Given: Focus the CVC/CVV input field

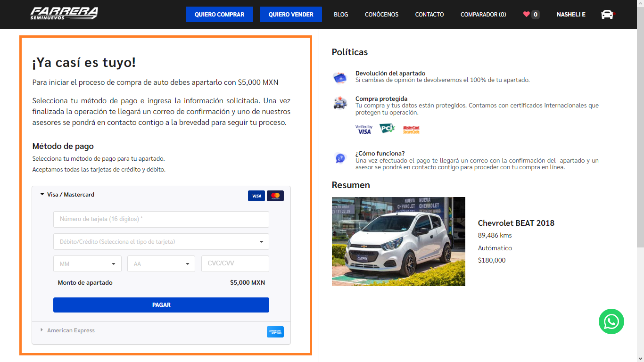Looking at the screenshot, I should pos(235,263).
